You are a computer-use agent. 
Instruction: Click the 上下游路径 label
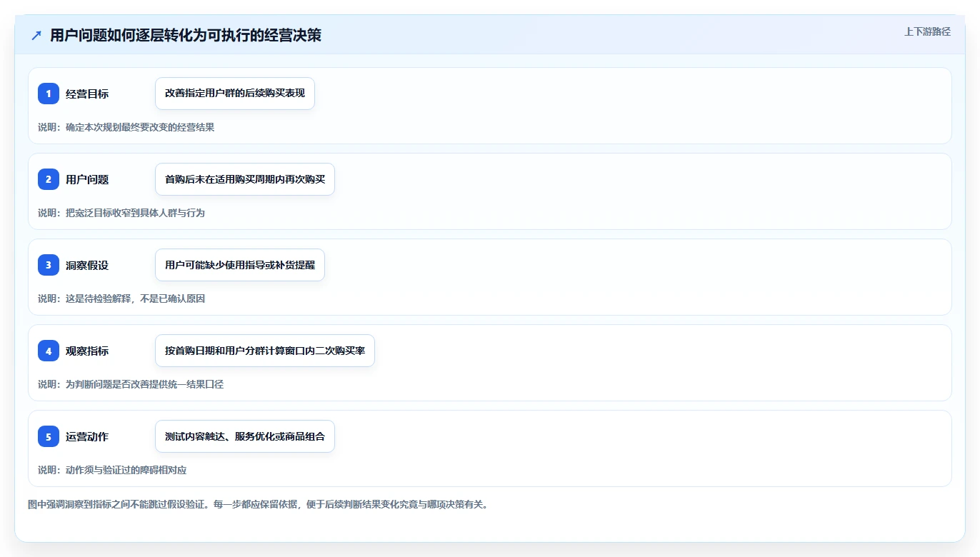click(927, 31)
